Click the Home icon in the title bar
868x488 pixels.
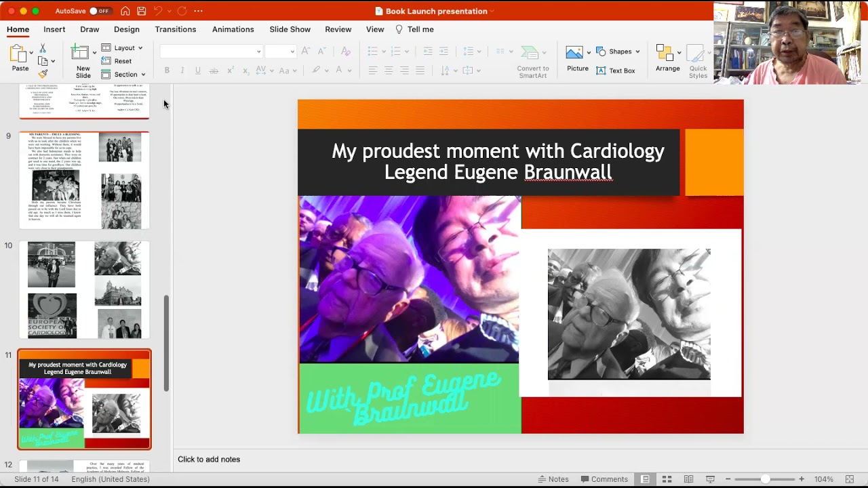pos(125,11)
